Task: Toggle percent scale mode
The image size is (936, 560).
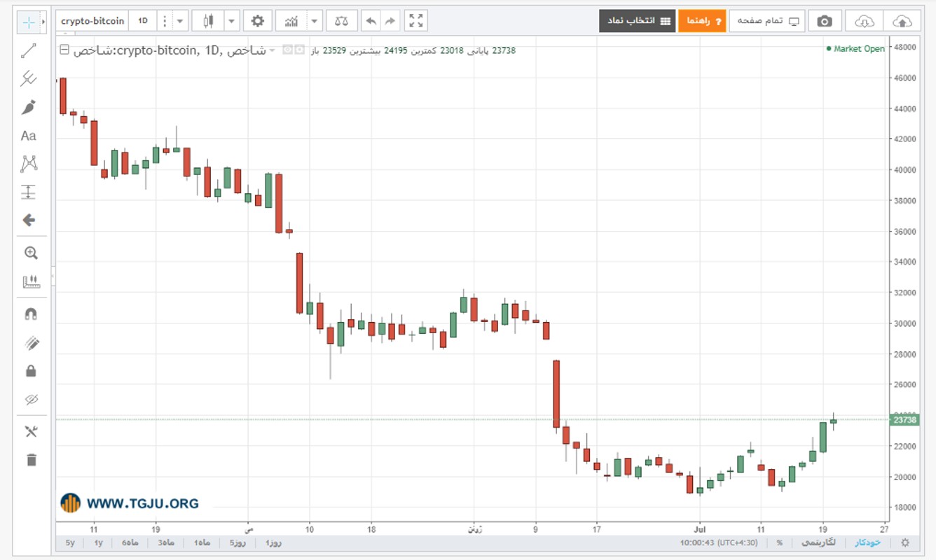Action: (779, 542)
